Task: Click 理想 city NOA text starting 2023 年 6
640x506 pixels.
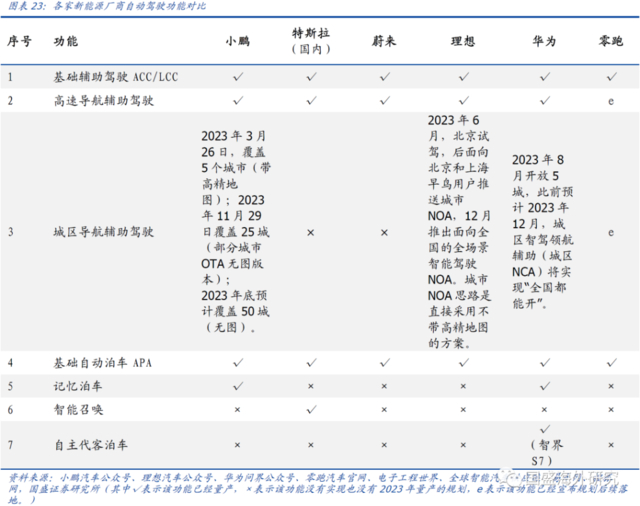Action: (x=459, y=232)
